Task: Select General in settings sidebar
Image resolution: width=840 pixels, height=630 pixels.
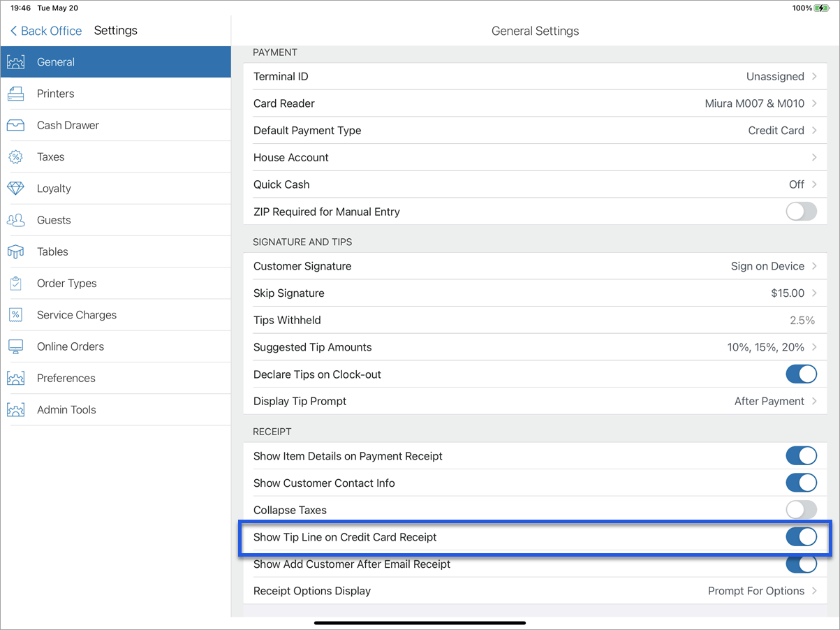Action: [x=115, y=62]
